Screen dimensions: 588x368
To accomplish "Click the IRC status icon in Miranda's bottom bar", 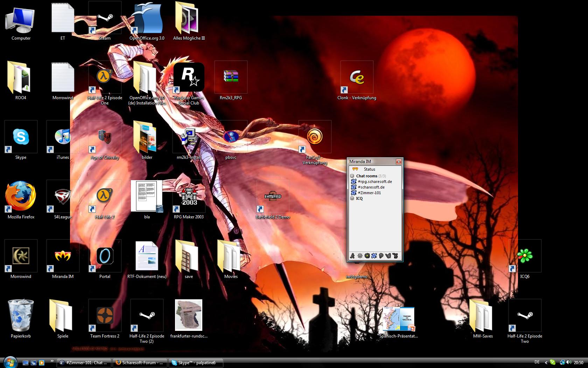I will tap(374, 256).
